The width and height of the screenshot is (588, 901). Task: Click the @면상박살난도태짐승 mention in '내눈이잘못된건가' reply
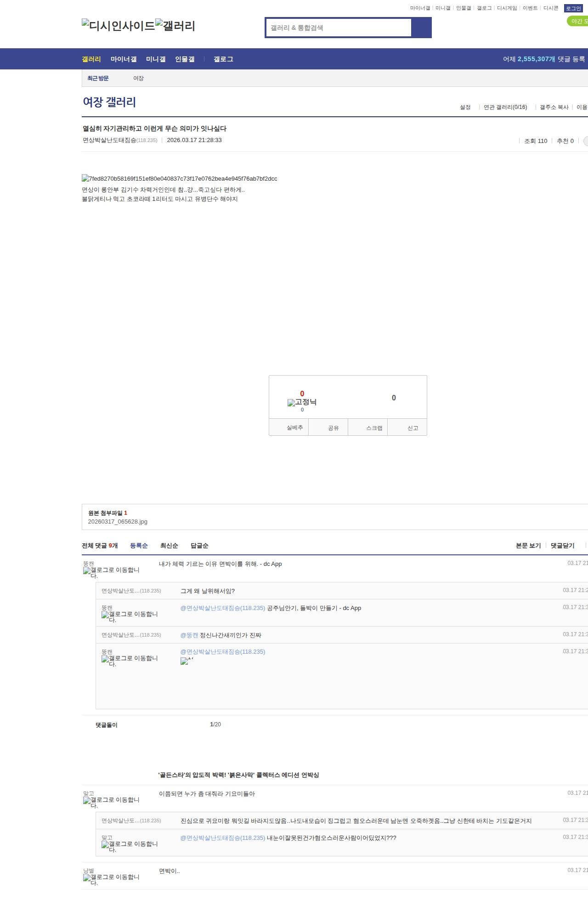pos(223,838)
